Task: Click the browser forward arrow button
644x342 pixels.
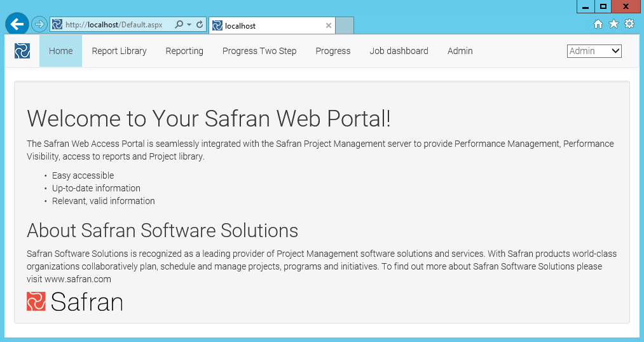Action: 39,25
